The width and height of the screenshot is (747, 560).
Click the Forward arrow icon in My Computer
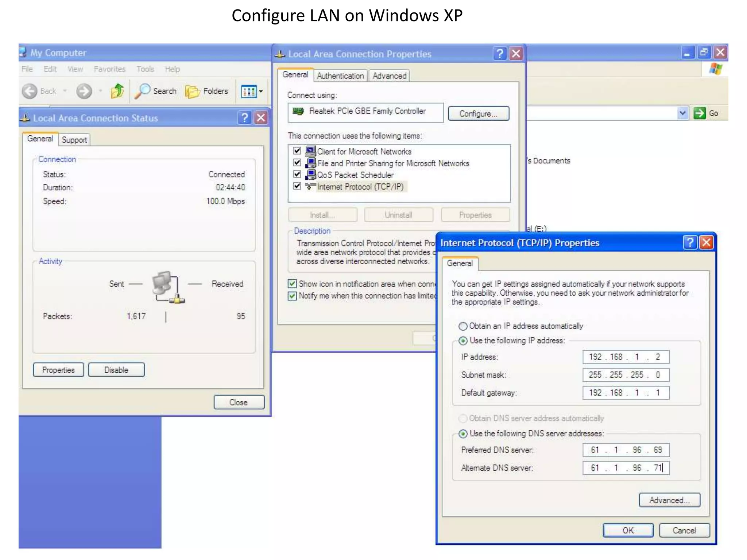click(x=84, y=91)
